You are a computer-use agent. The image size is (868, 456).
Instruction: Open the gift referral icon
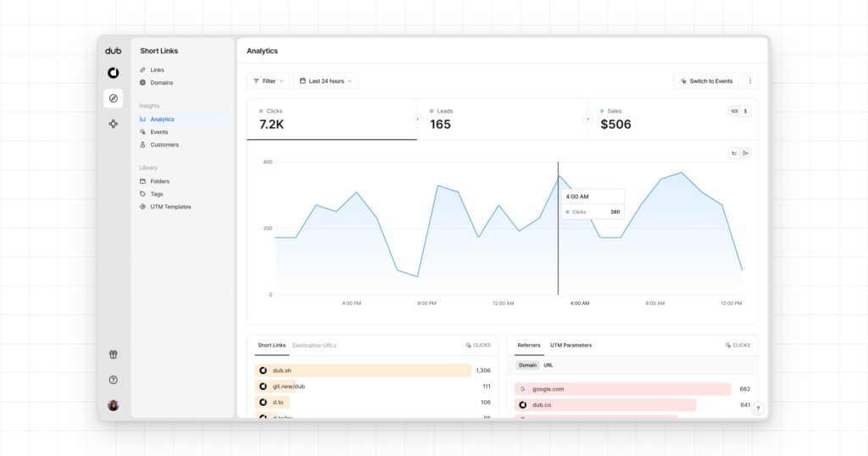pyautogui.click(x=113, y=354)
